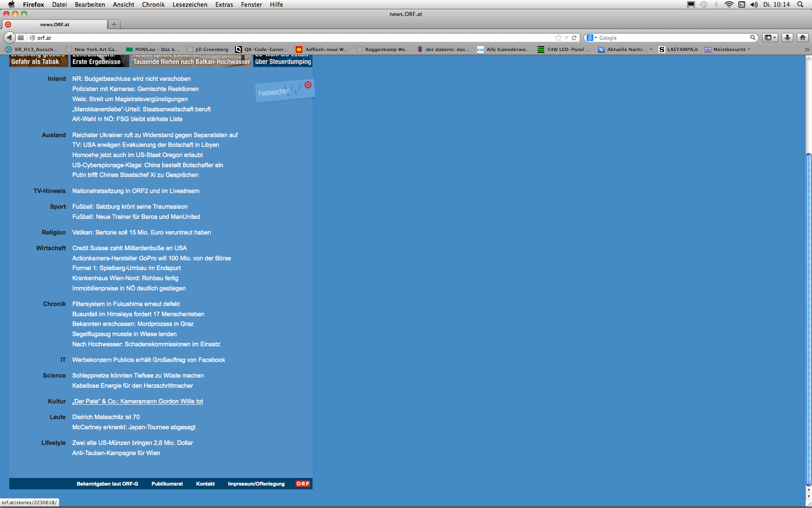812x508 pixels.
Task: Click the back navigation arrow
Action: pos(9,38)
